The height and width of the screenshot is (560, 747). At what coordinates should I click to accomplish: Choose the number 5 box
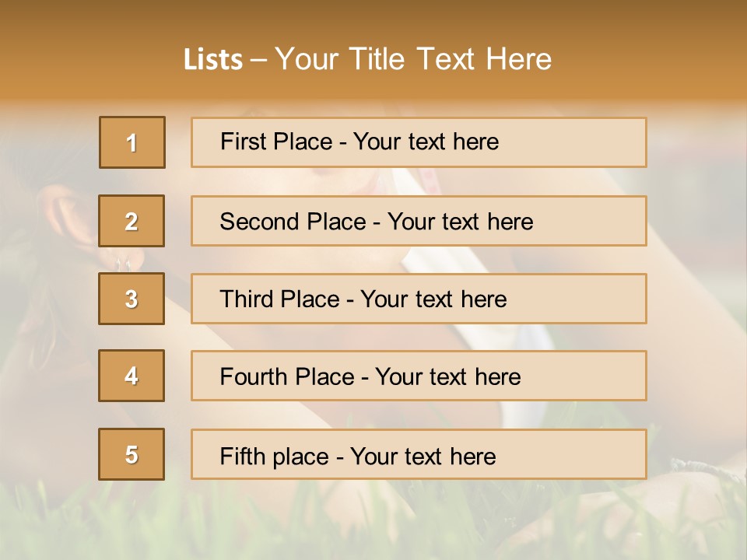(132, 454)
